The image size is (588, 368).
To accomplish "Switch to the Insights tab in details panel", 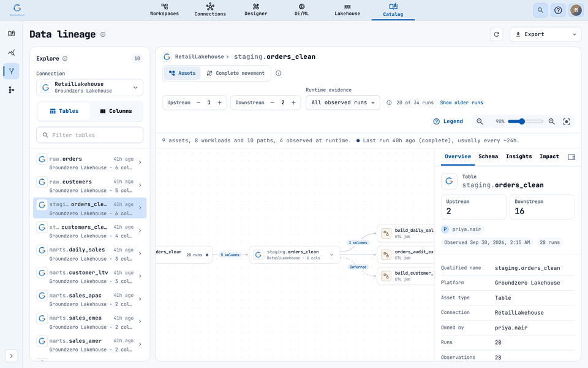I will pyautogui.click(x=519, y=156).
